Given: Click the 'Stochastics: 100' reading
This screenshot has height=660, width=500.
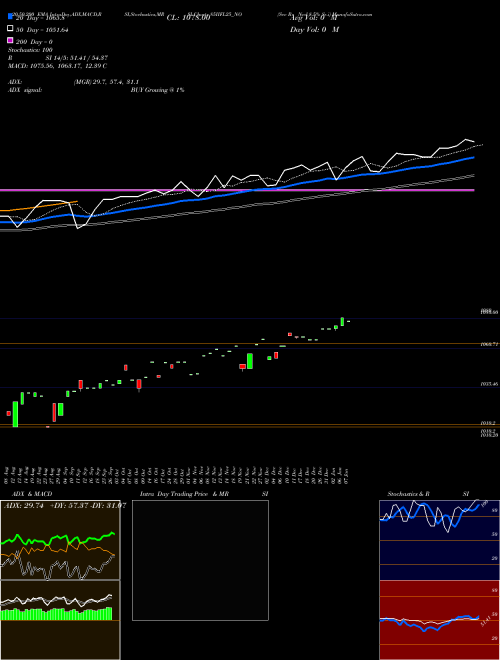Looking at the screenshot, I should [x=30, y=50].
